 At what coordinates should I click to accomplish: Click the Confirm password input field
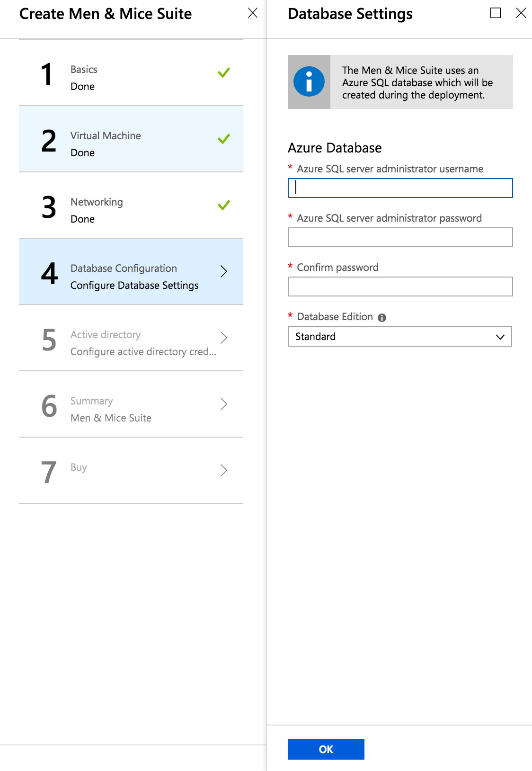pyautogui.click(x=400, y=287)
